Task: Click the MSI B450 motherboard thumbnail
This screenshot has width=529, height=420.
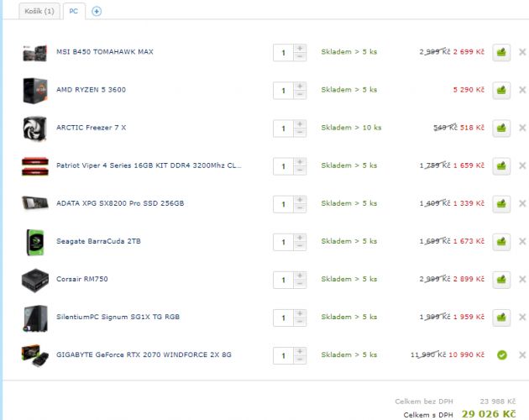Action: [34, 53]
